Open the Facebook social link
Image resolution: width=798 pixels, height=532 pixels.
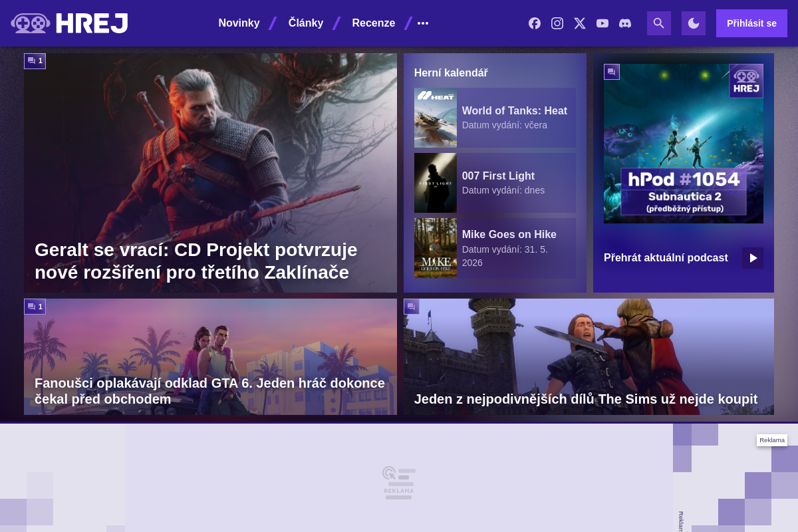(x=535, y=23)
